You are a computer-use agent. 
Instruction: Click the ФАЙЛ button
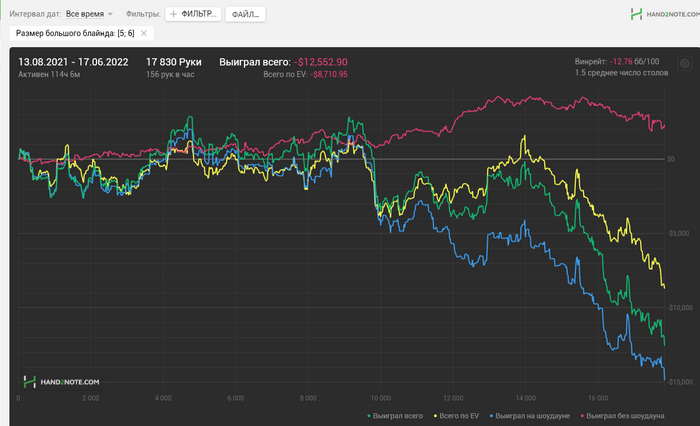245,14
